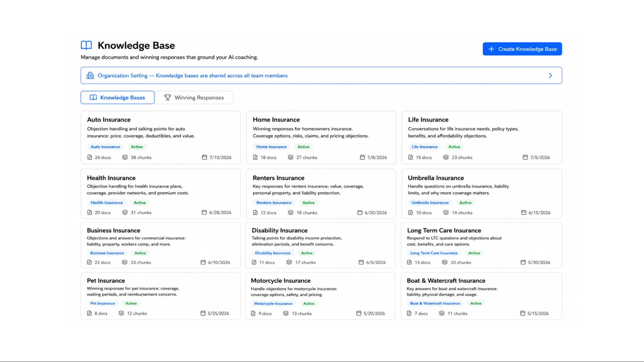Viewport: 644px width, 362px height.
Task: Click the calendar icon next to 7/5/2026
Action: pyautogui.click(x=525, y=157)
